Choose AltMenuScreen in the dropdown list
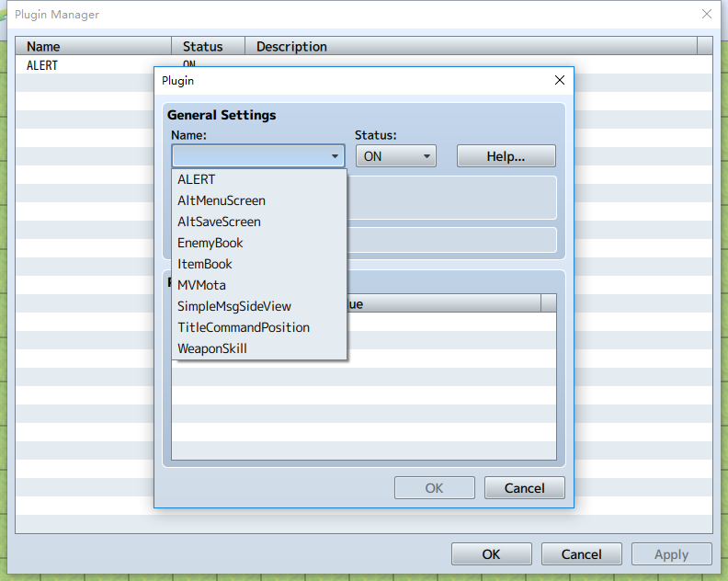The image size is (728, 581). pyautogui.click(x=259, y=200)
